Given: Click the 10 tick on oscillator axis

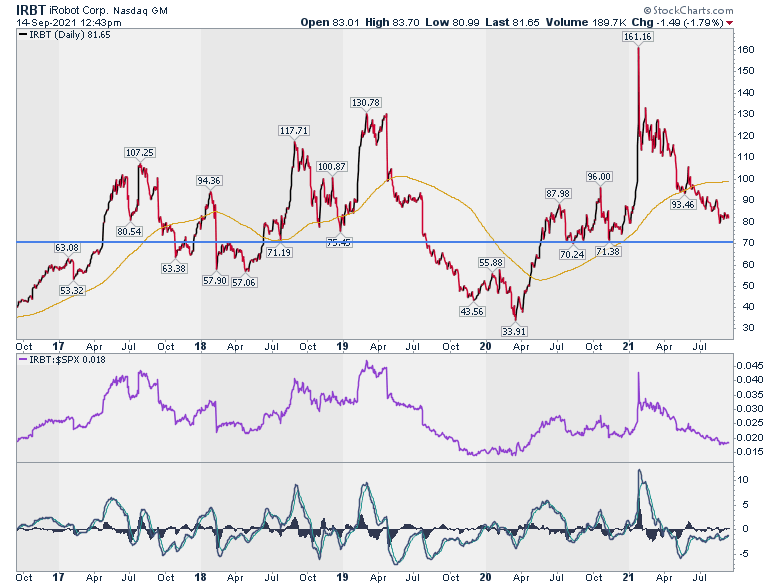Looking at the screenshot, I should [x=743, y=480].
